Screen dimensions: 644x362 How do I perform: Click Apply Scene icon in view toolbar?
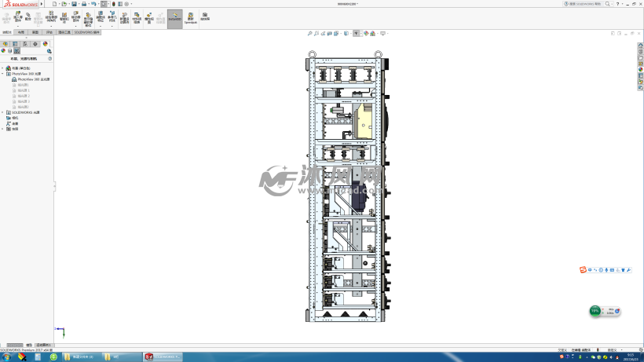(372, 33)
